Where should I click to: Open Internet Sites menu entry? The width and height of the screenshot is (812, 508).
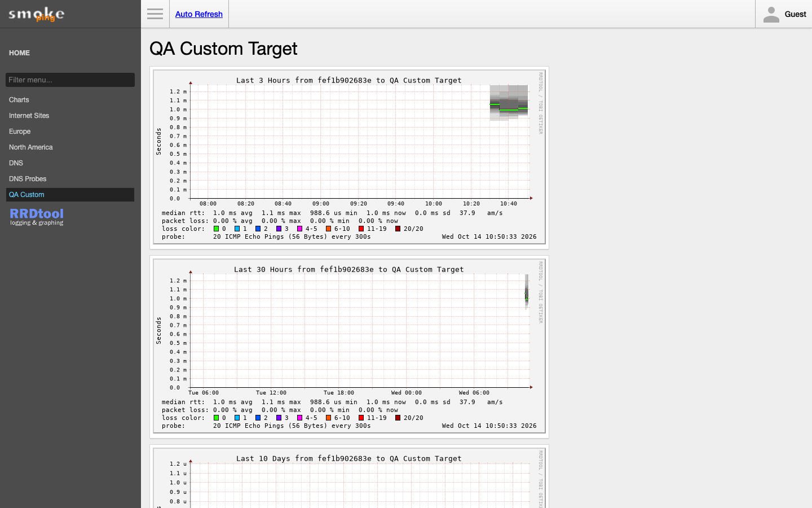[70, 116]
